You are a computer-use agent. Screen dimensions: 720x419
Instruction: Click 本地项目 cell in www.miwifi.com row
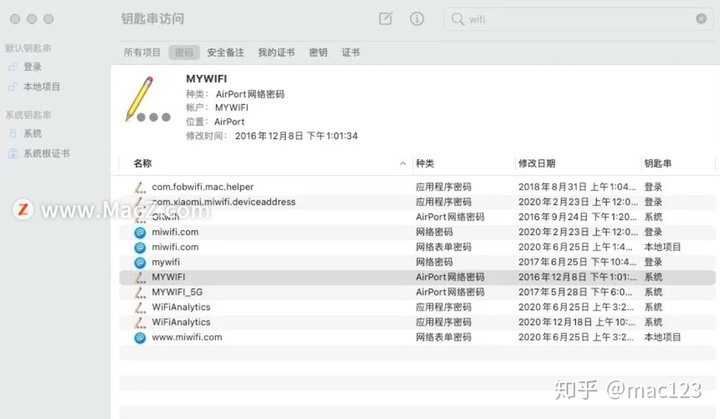click(x=662, y=337)
